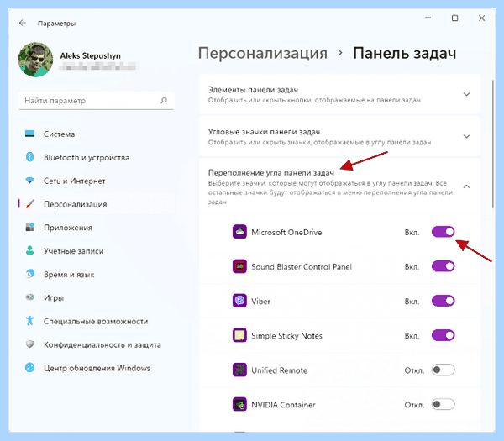Expand Элементы панели задач chevron
Image resolution: width=504 pixels, height=441 pixels.
(x=466, y=94)
